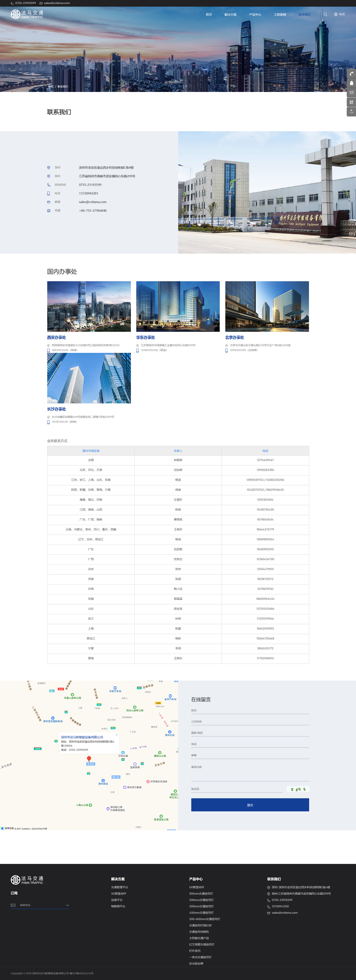Screen dimensions: 356x980
Task: Click the QQ penguin icon in sidebar
Action: [x=351, y=83]
